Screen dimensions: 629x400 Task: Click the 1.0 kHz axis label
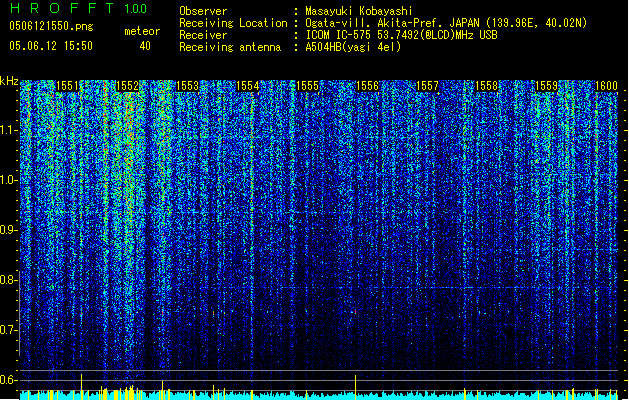pyautogui.click(x=9, y=180)
